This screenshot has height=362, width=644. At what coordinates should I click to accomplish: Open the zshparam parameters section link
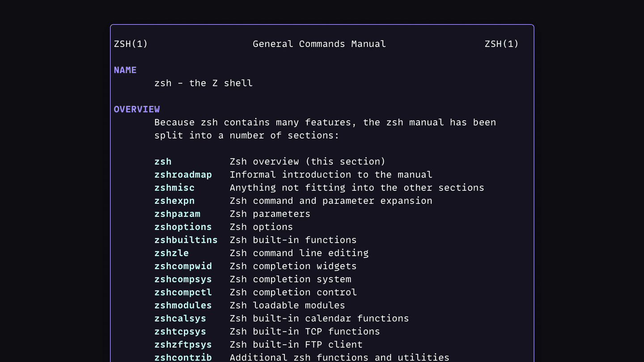click(x=177, y=214)
